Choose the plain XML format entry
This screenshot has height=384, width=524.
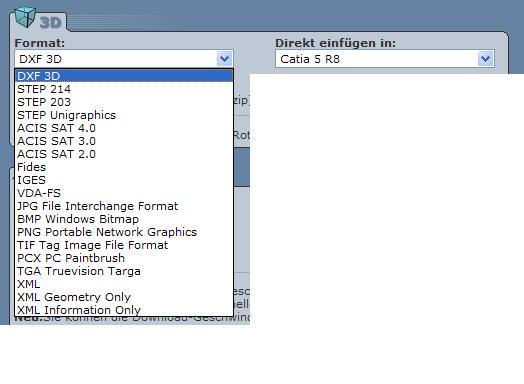124,284
